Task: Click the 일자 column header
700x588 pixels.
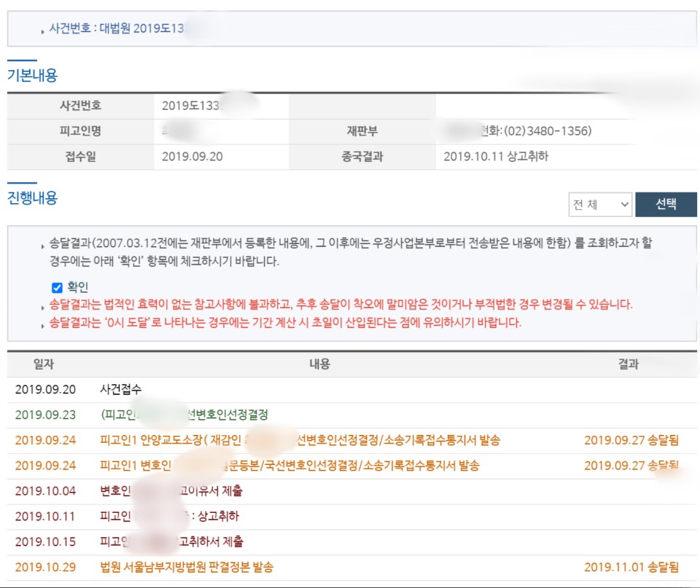Action: [44, 364]
